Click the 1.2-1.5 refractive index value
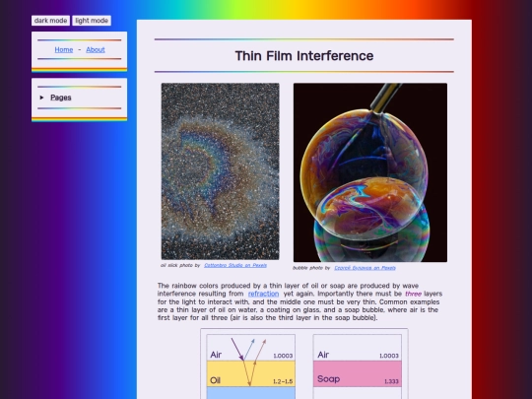 pos(283,381)
